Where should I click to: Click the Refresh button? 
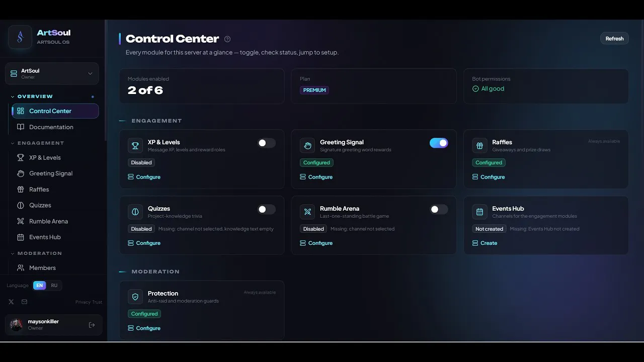pos(614,39)
